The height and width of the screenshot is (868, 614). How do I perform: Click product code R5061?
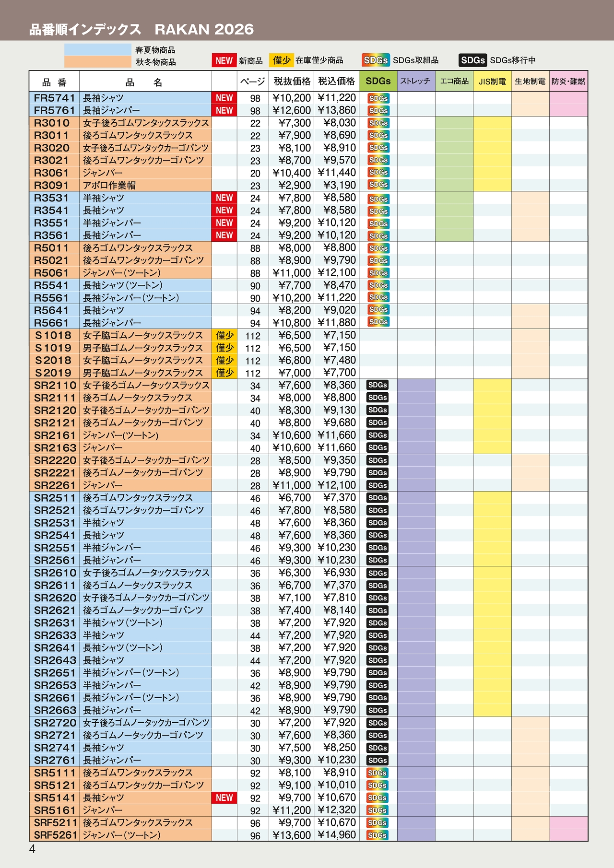[x=52, y=273]
